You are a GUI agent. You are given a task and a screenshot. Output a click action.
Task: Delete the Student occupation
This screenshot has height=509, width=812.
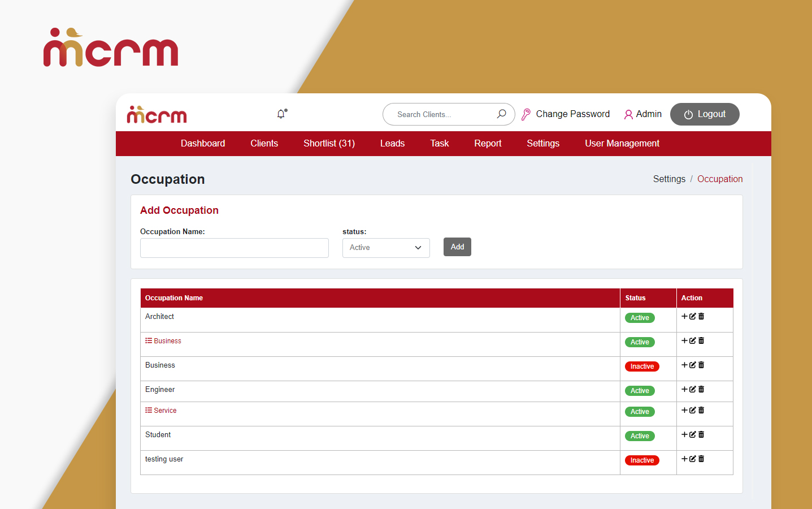[x=701, y=434]
